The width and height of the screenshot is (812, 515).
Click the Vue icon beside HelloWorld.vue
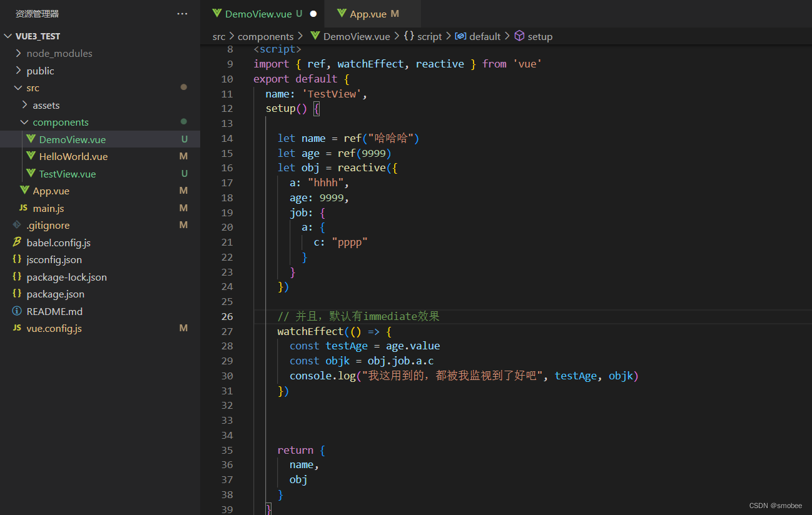31,156
